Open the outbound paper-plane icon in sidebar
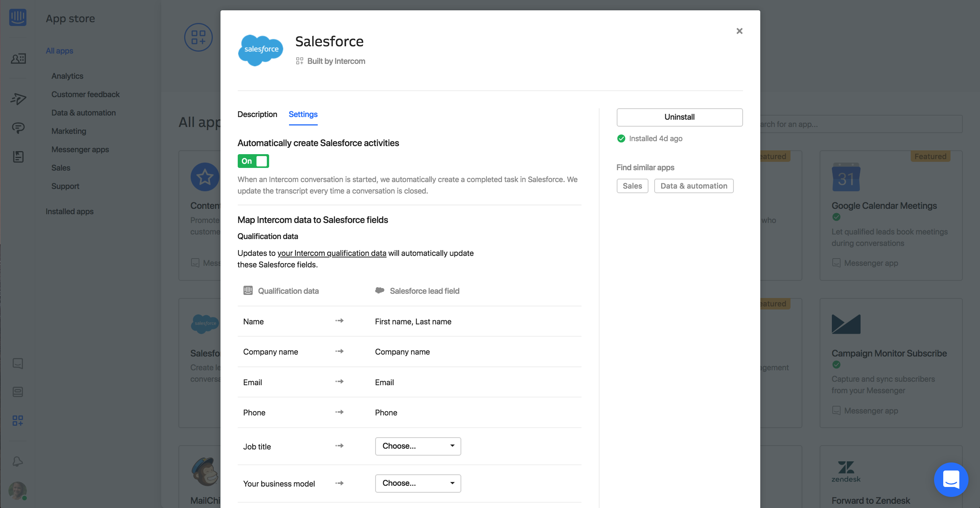 click(x=18, y=99)
